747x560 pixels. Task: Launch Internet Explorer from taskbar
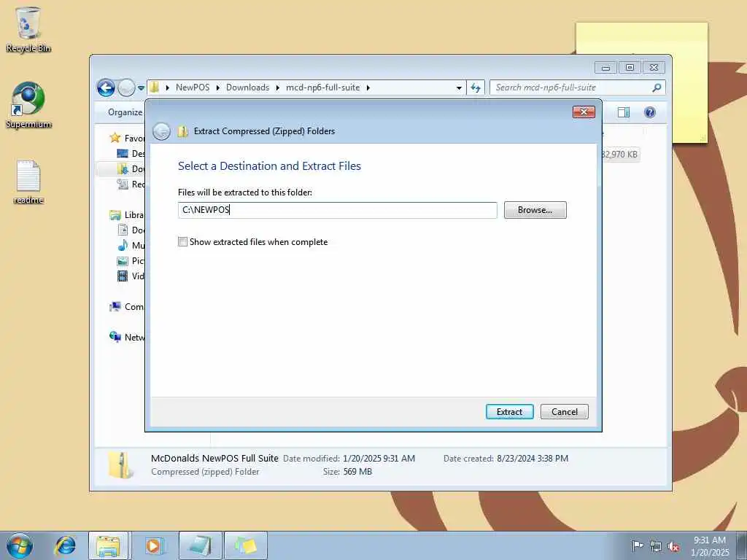[65, 545]
